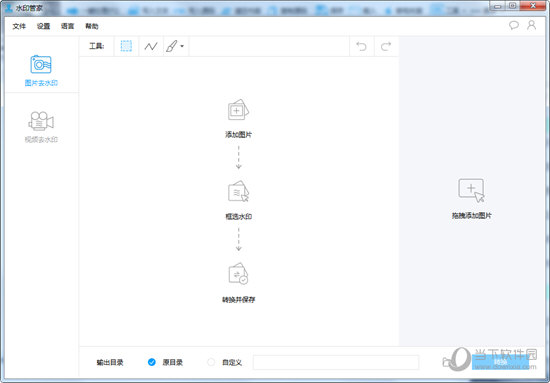Select the brush tool

(x=172, y=46)
